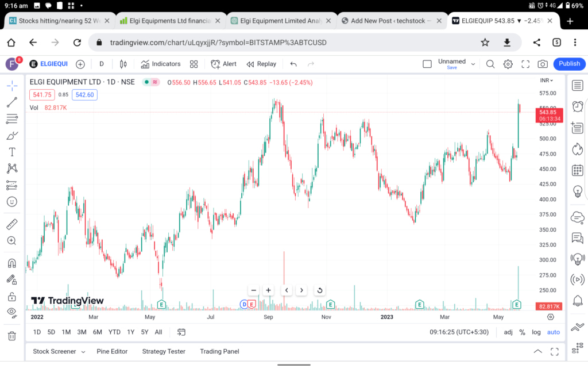Screen dimensions: 588x368
Task: Open chart settings gear icon
Action: [508, 64]
